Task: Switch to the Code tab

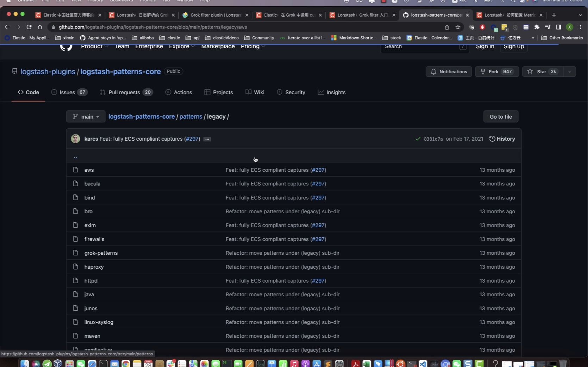Action: pos(28,92)
